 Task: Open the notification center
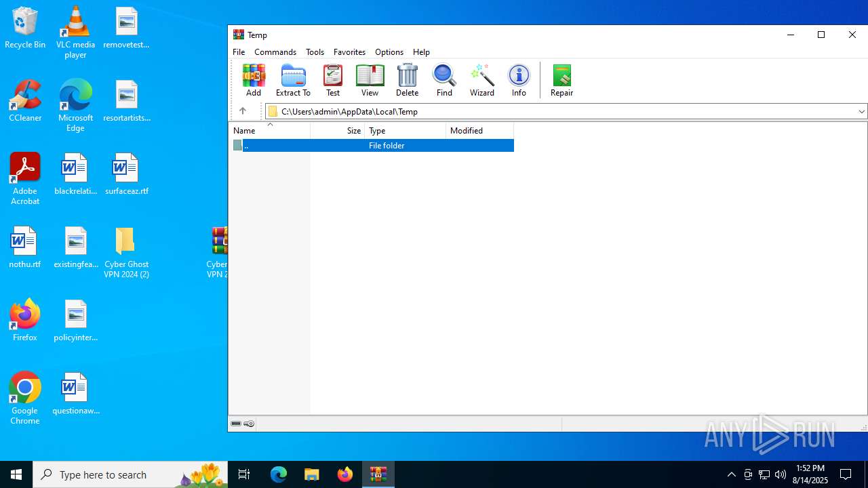click(x=846, y=474)
